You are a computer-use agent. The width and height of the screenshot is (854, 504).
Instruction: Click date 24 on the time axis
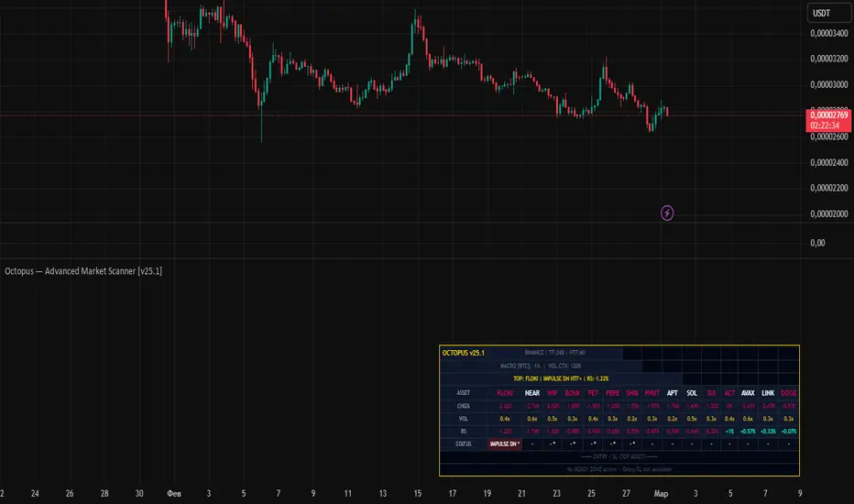[35, 494]
